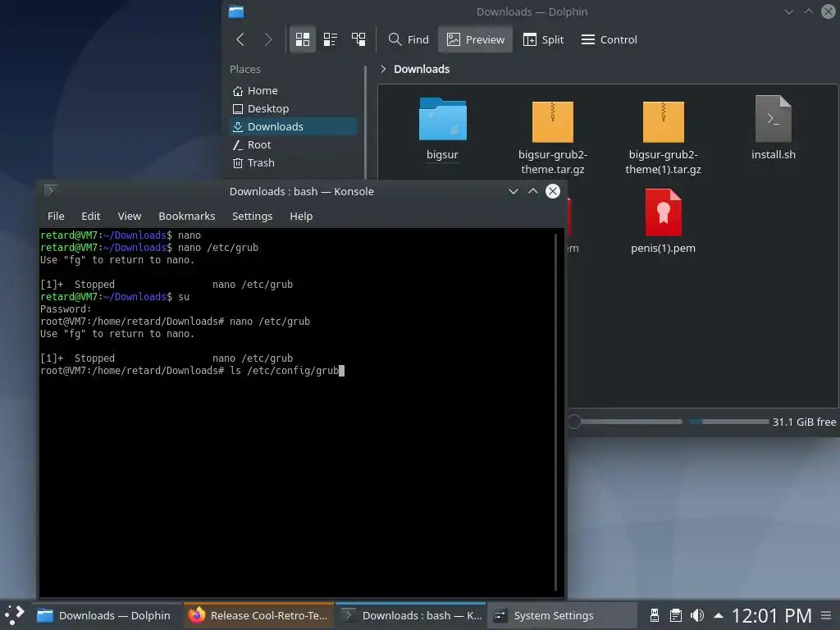Open the KDE application launcher
This screenshot has height=630, width=840.
point(15,615)
